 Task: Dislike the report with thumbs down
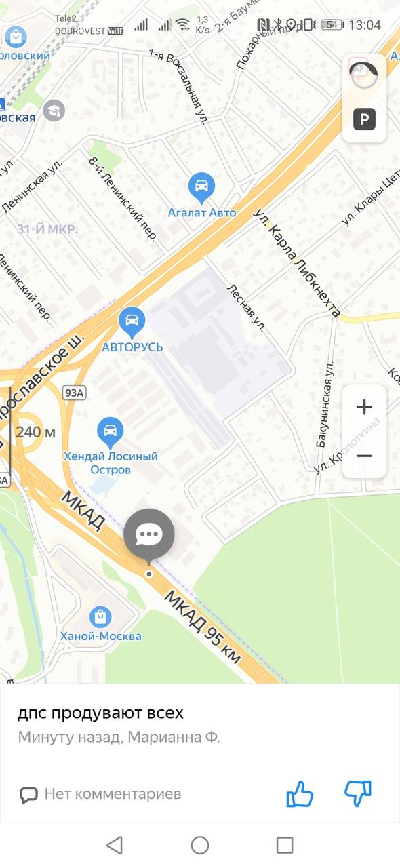[x=358, y=793]
